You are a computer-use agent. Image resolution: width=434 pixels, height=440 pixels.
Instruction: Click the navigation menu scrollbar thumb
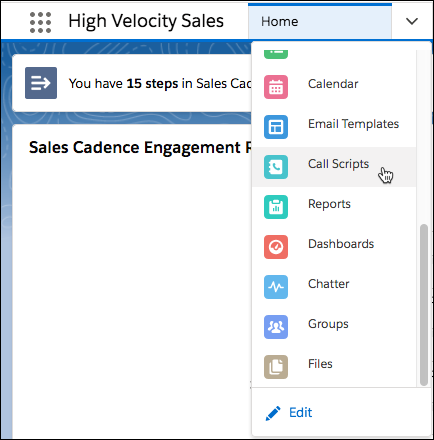[x=423, y=305]
